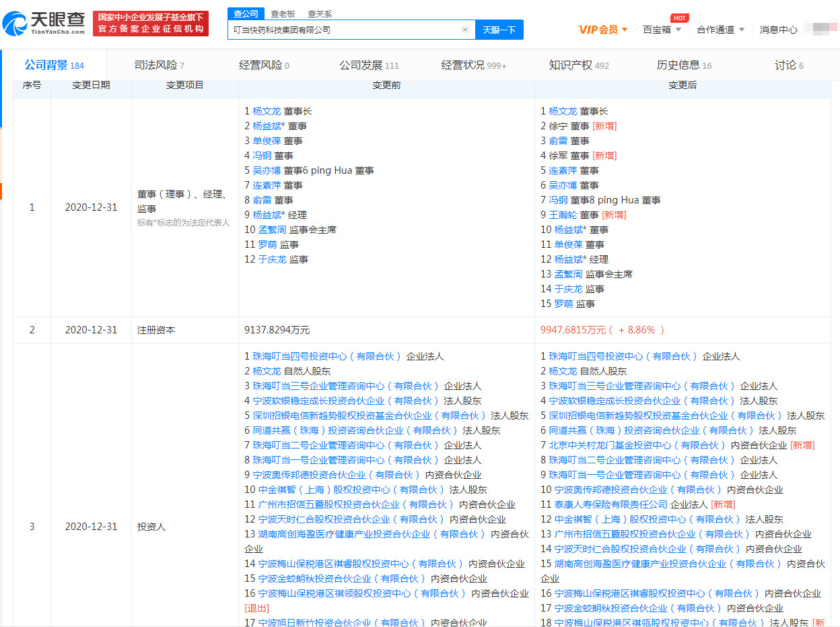The height and width of the screenshot is (627, 840).
Task: Switch to the 历史信息 tab
Action: tap(684, 65)
